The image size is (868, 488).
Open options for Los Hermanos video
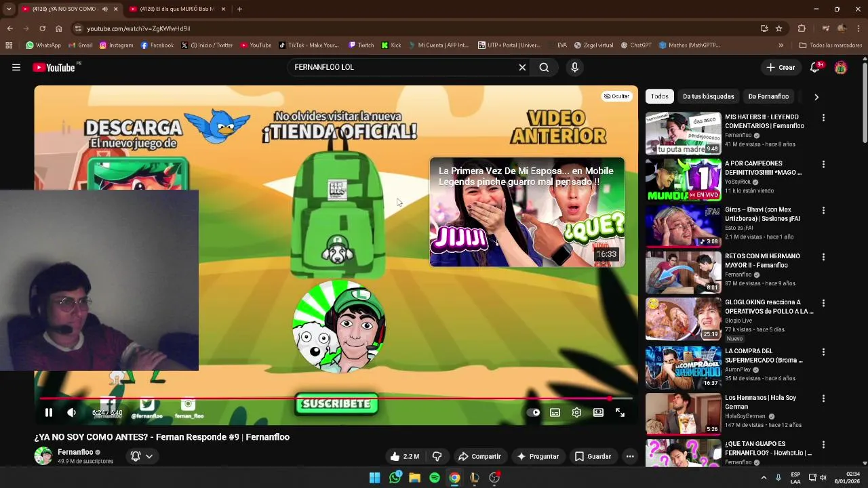(x=823, y=399)
